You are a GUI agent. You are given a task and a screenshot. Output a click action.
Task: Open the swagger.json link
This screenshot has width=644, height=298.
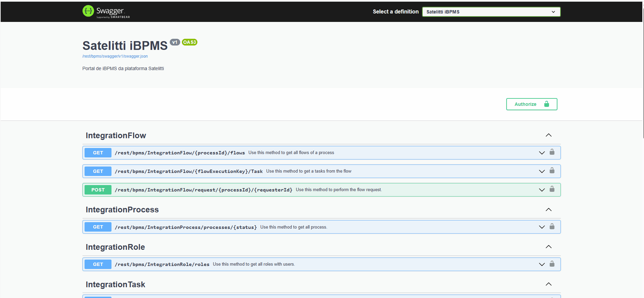[x=115, y=56]
